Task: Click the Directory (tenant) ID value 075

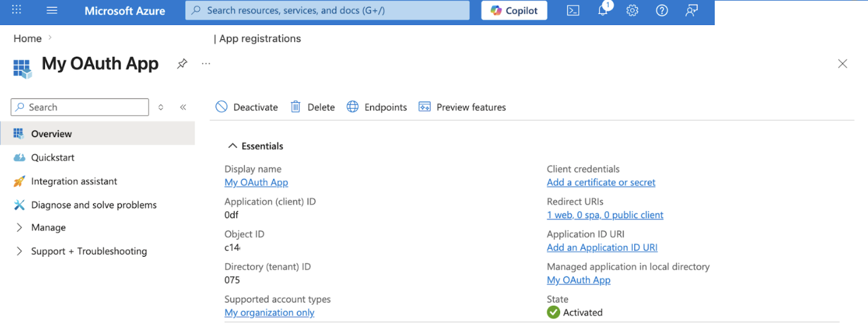Action: [232, 281]
